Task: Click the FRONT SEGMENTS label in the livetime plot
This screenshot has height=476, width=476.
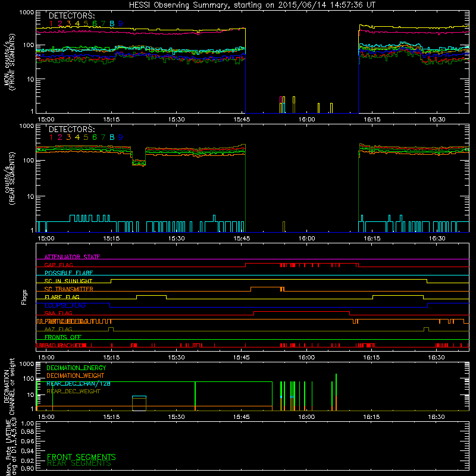Action: pyautogui.click(x=82, y=457)
